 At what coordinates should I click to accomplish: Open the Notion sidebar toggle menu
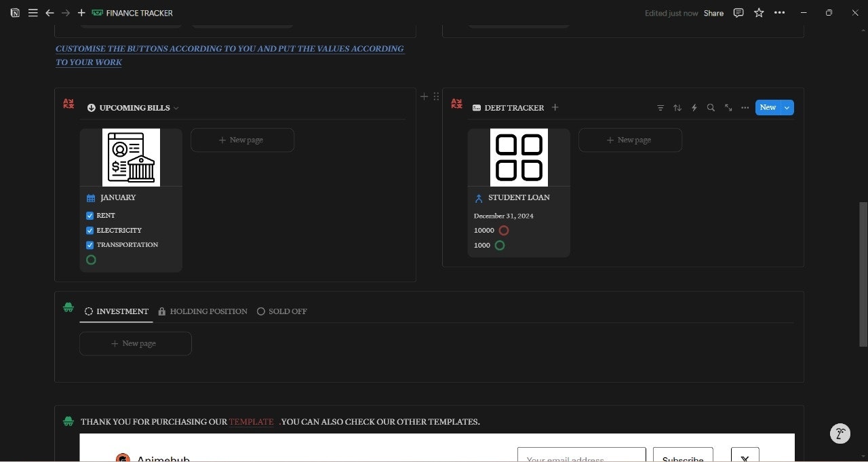[x=33, y=13]
